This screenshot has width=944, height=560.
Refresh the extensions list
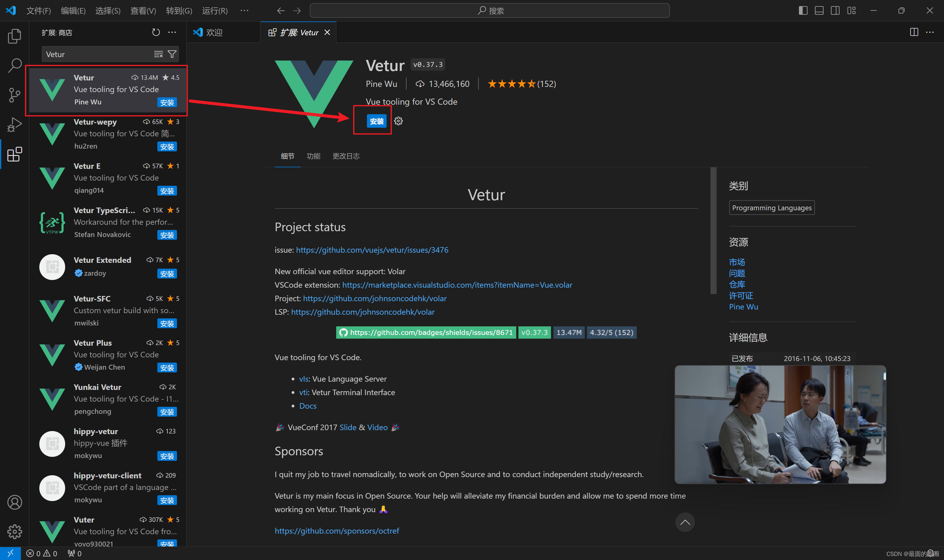tap(156, 33)
